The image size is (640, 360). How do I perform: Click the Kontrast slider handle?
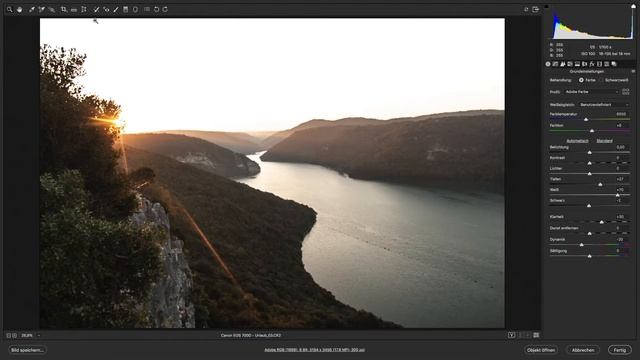(x=590, y=163)
